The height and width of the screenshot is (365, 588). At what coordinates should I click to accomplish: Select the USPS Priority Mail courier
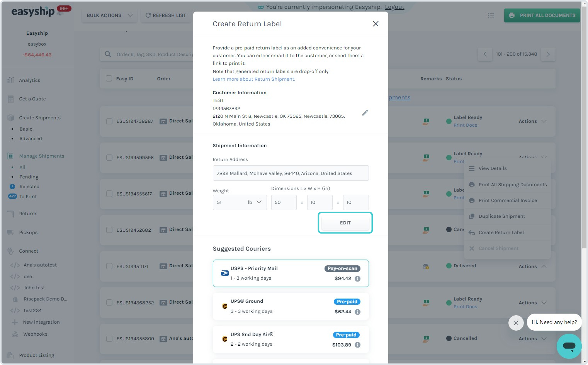coord(291,273)
